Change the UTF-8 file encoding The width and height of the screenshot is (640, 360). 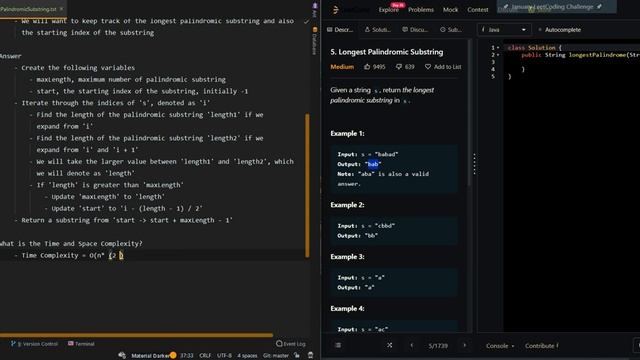[224, 356]
